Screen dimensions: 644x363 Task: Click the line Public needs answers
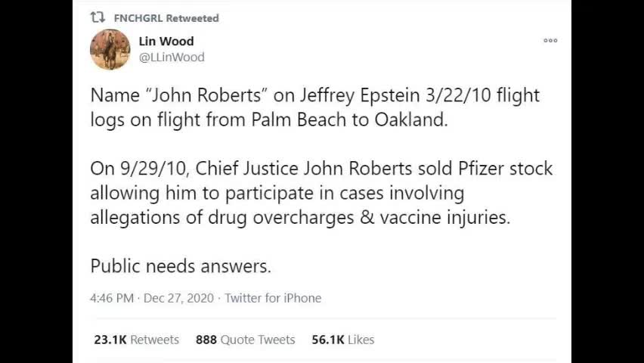pyautogui.click(x=181, y=266)
